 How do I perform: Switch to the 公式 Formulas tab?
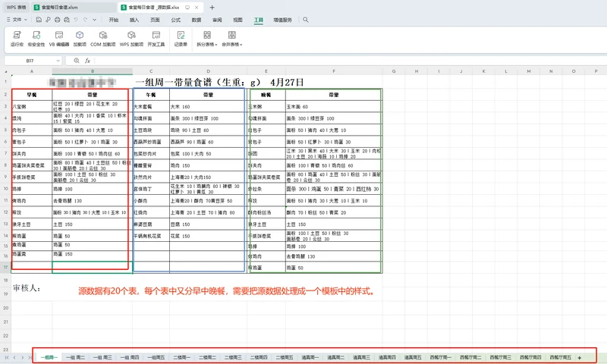point(176,20)
